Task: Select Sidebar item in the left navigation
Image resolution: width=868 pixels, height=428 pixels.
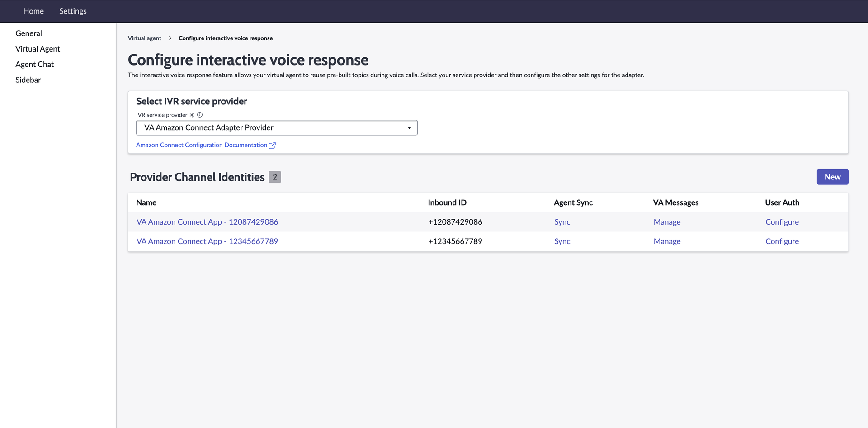Action: coord(28,80)
